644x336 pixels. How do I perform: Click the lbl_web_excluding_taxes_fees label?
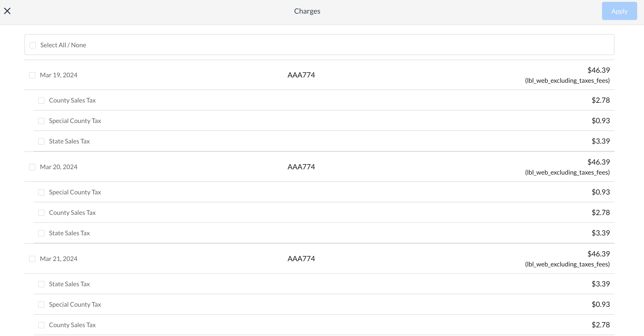567,81
